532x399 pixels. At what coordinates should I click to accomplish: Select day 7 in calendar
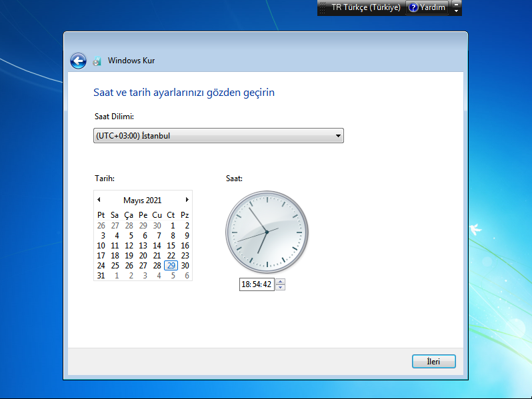[x=157, y=235]
